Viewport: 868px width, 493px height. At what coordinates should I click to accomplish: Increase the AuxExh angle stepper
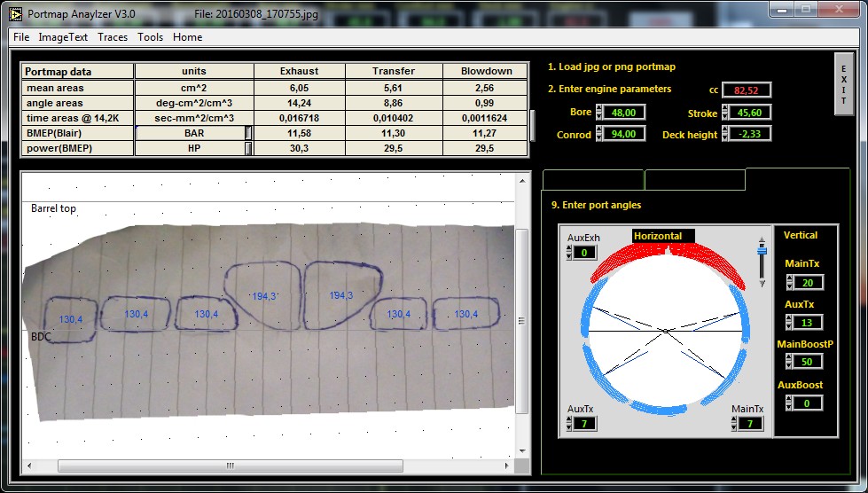[x=568, y=249]
